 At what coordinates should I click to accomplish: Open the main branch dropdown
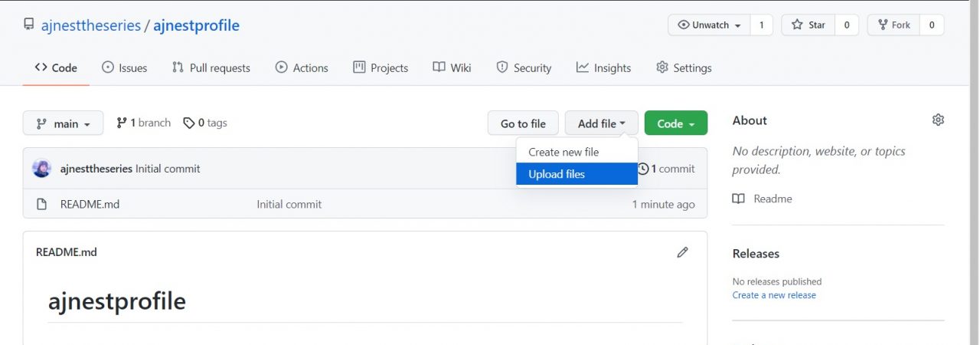(63, 123)
